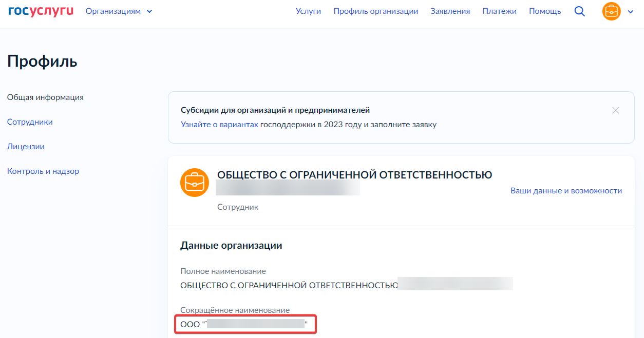This screenshot has height=338, width=644.
Task: Click the orange briefcase account avatar
Action: tap(612, 11)
